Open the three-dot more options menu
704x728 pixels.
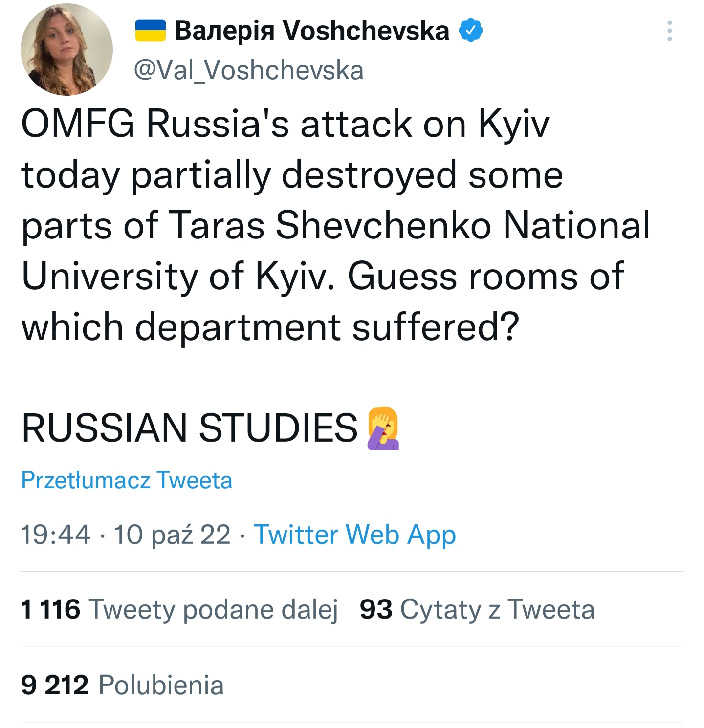[x=669, y=31]
